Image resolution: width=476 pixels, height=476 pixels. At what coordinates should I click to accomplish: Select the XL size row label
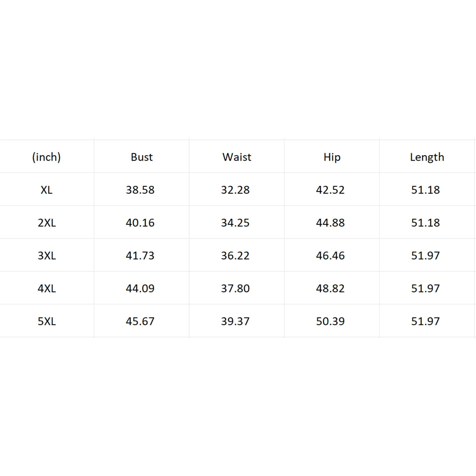(x=47, y=190)
